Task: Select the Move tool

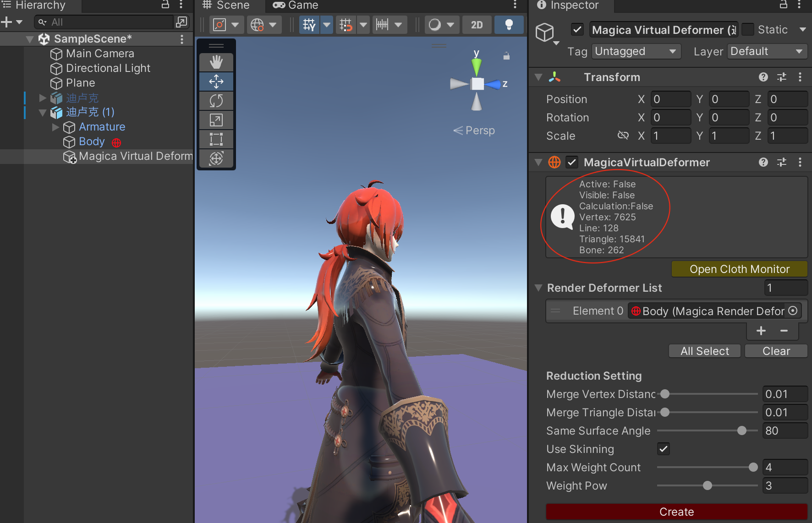Action: [x=216, y=82]
